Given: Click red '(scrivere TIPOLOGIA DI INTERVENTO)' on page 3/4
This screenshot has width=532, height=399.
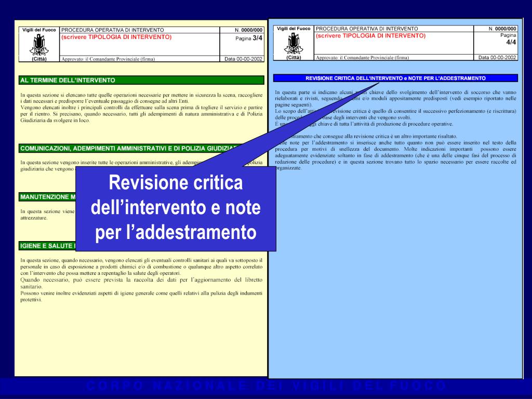Looking at the screenshot, I should coord(116,37).
